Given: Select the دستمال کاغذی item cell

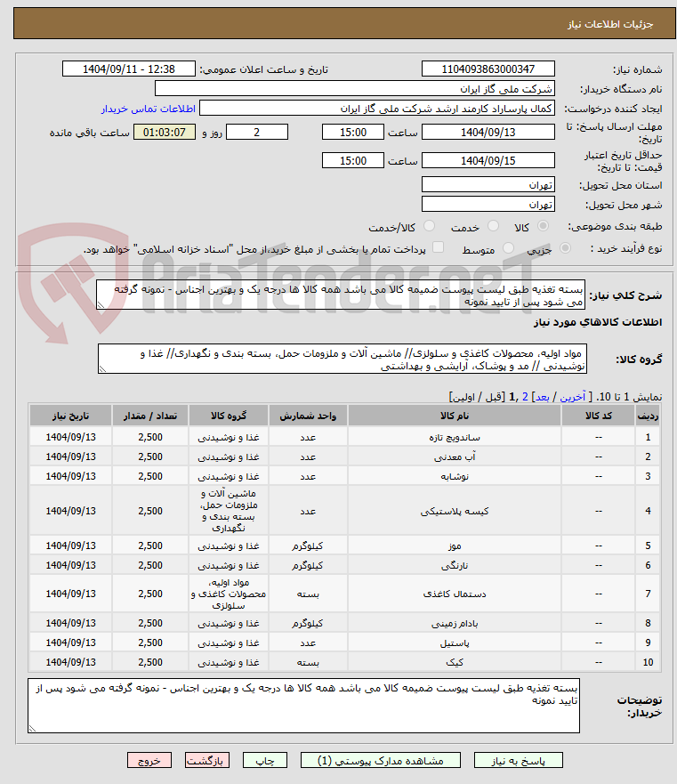Looking at the screenshot, I should pos(455,594).
